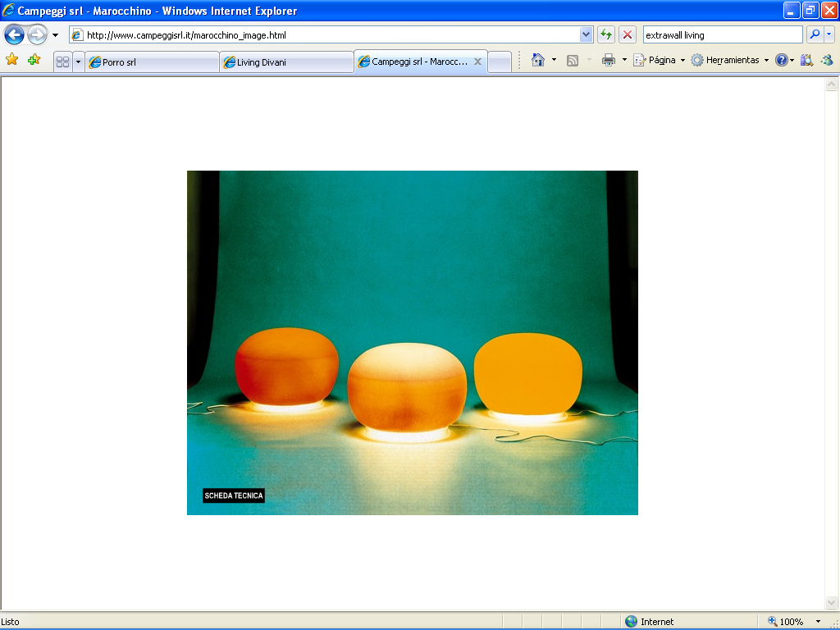Open a new blank tab

(x=500, y=62)
